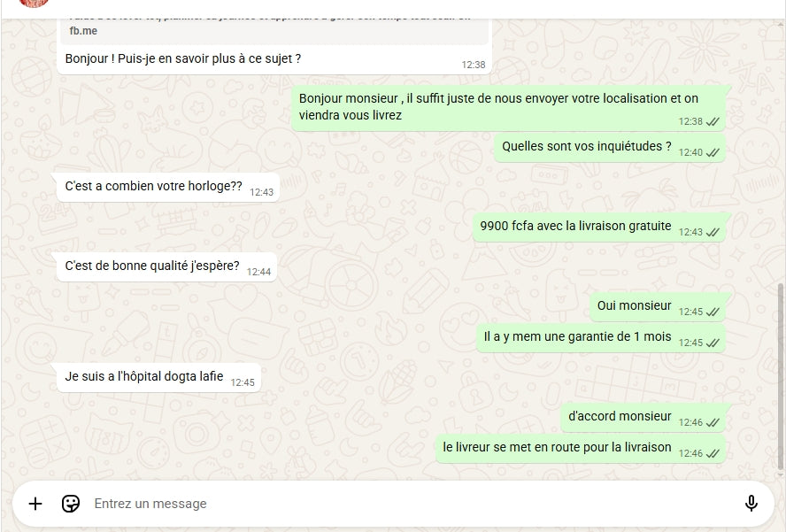Click read ticks on 'Oui monsieur' message

pyautogui.click(x=713, y=312)
